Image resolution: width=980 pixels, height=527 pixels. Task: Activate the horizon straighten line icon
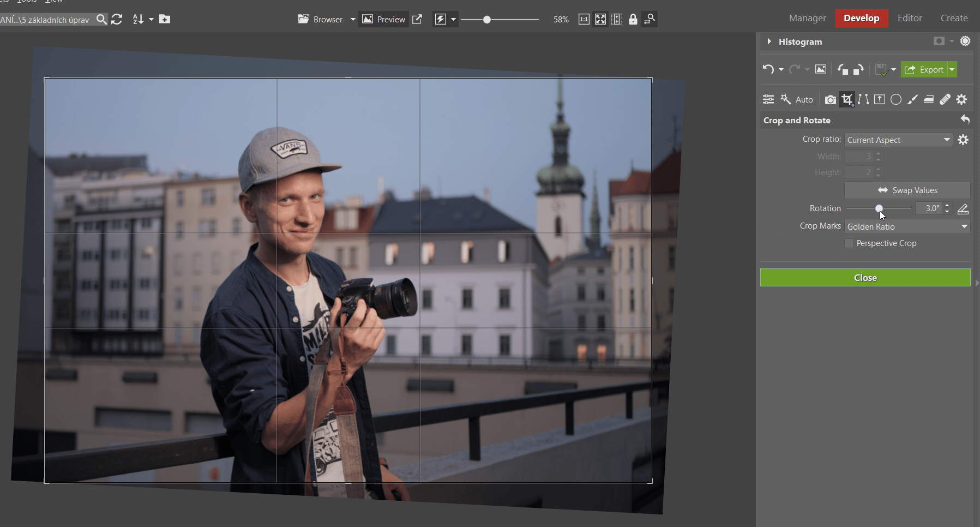[963, 208]
